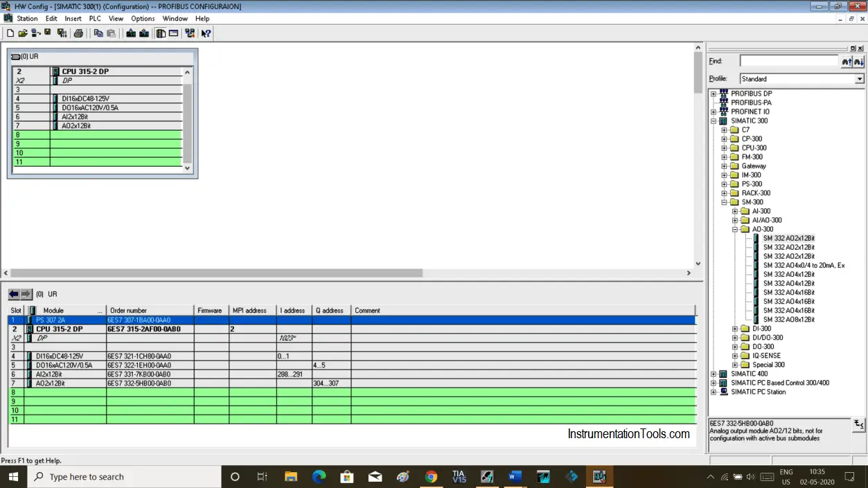Click the Paste toolbar icon

[x=111, y=33]
